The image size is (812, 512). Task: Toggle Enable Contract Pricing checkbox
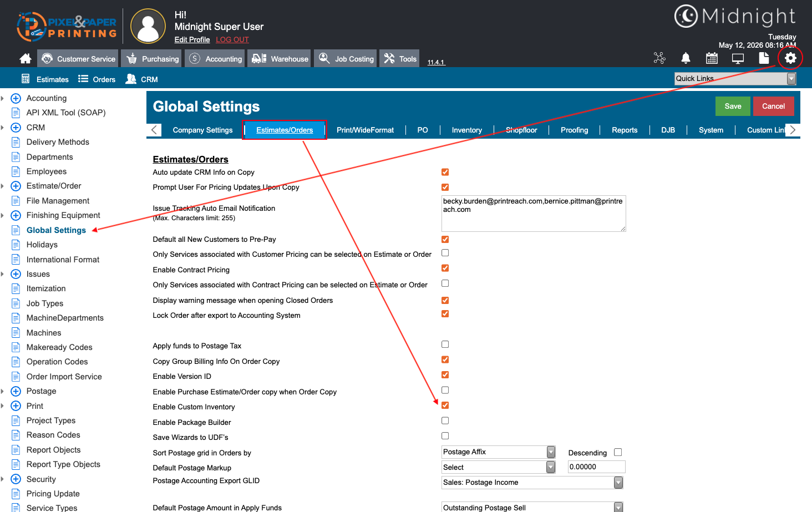(445, 268)
